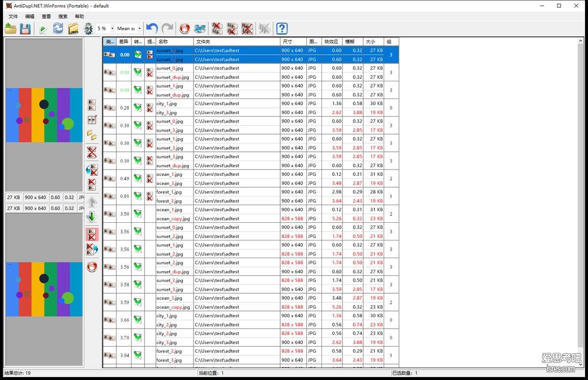The height and width of the screenshot is (380, 588).
Task: Click the green check icon in the 0.28 row
Action: pos(138,108)
